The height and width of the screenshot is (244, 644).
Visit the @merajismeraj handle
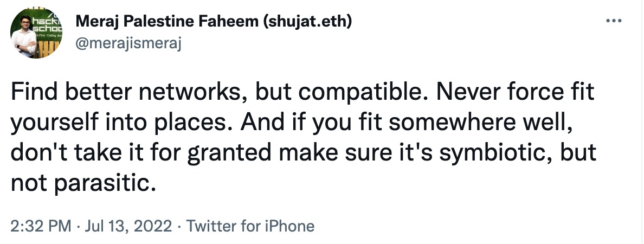[x=128, y=43]
